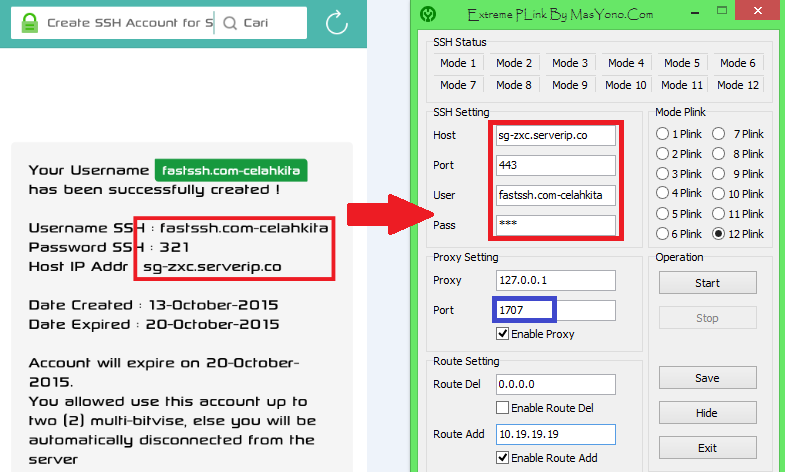Click the SSH User input field
Image resolution: width=785 pixels, height=472 pixels.
pos(556,195)
